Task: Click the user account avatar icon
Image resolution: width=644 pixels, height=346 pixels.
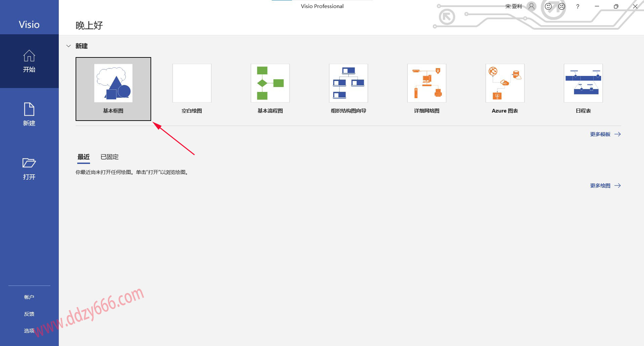Action: tap(531, 6)
